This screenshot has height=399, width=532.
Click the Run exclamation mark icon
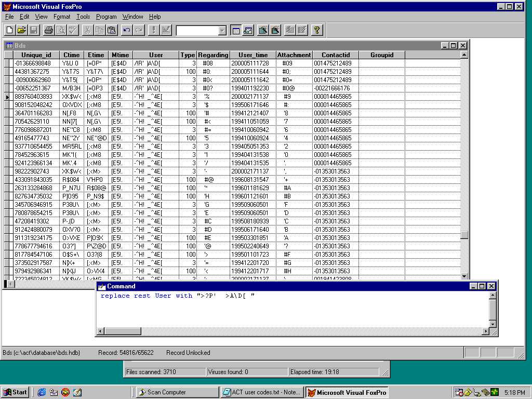coord(154,30)
